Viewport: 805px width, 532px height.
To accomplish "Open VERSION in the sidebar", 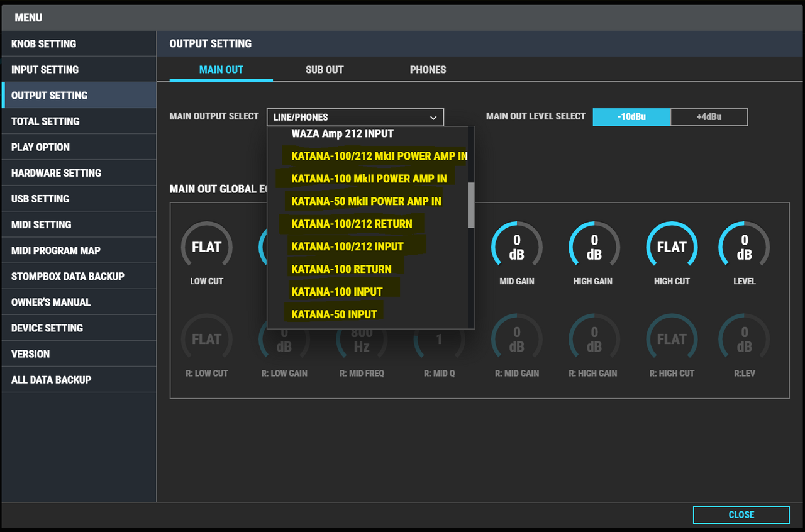I will tap(79, 353).
